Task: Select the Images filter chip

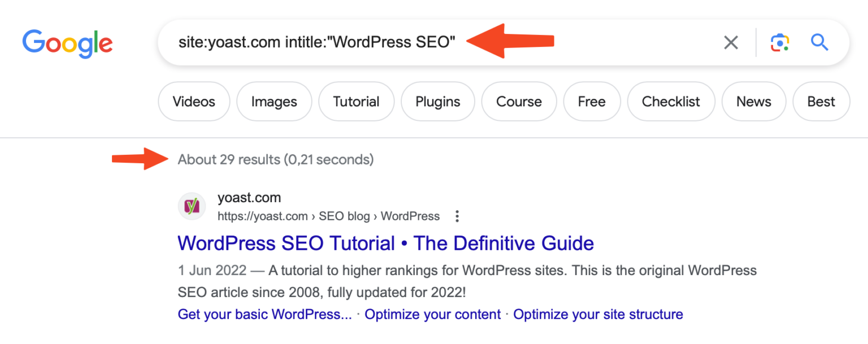Action: click(274, 102)
